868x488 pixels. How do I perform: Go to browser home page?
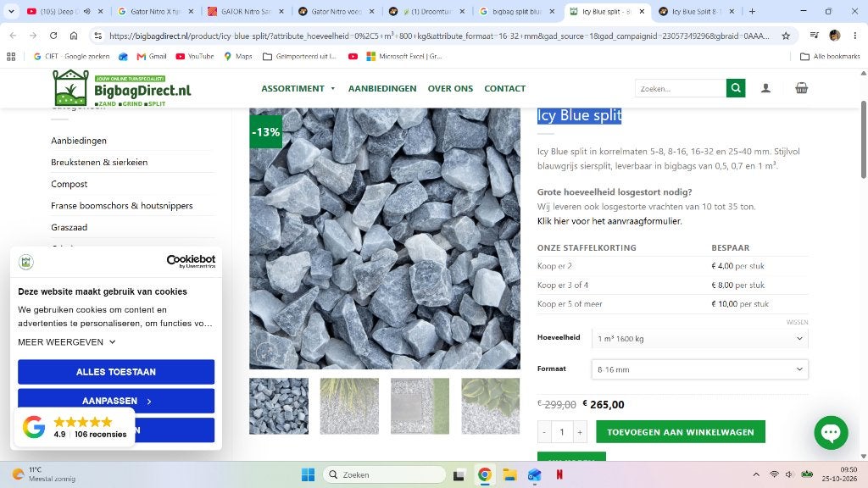74,36
